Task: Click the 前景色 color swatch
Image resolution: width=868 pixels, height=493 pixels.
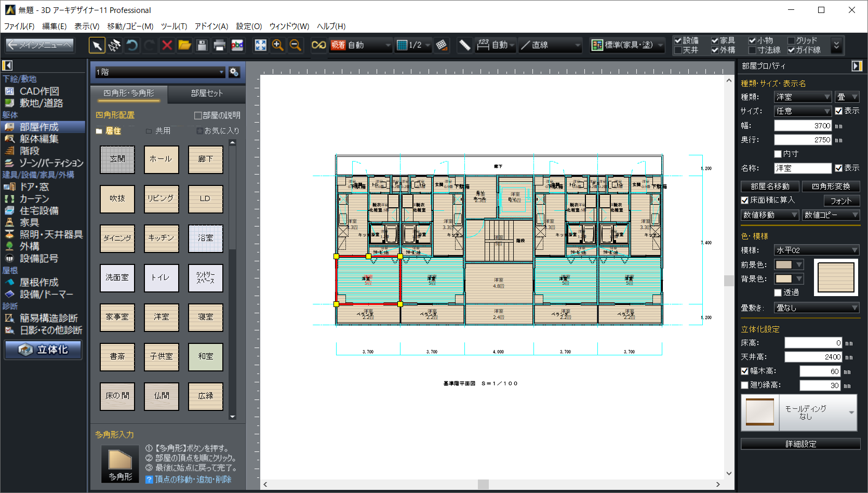Action: point(784,265)
